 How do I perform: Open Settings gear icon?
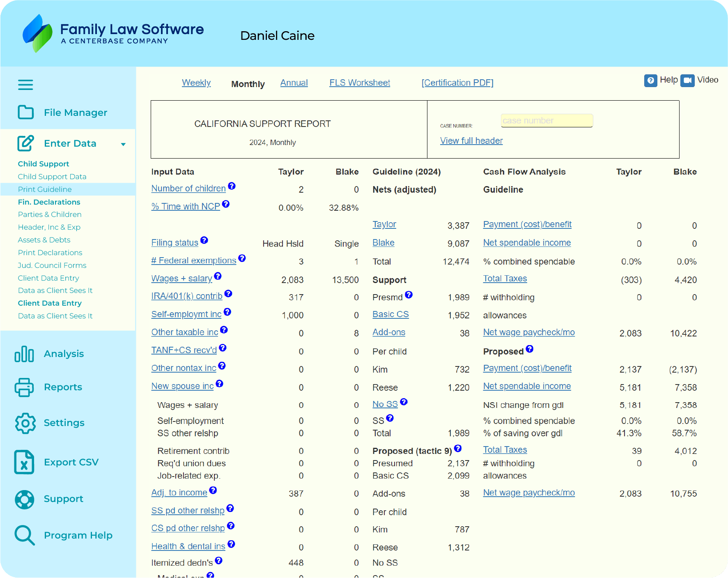(x=25, y=423)
